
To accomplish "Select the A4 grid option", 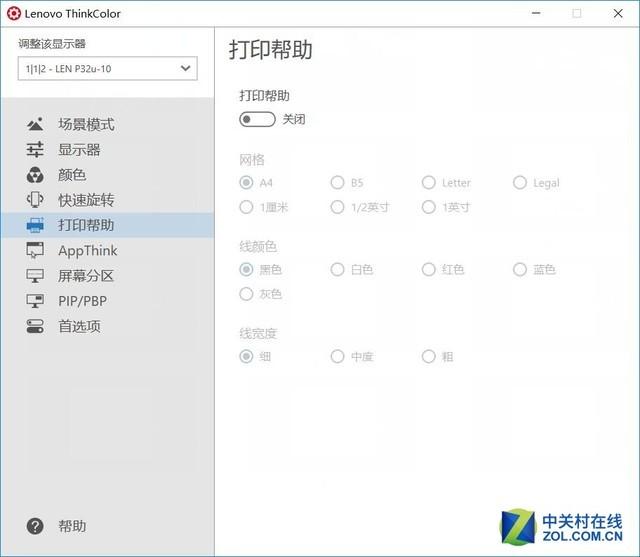I will point(246,182).
